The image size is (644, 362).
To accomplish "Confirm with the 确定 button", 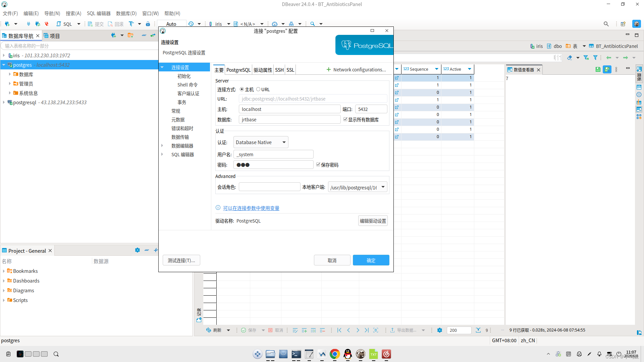I will pyautogui.click(x=371, y=260).
